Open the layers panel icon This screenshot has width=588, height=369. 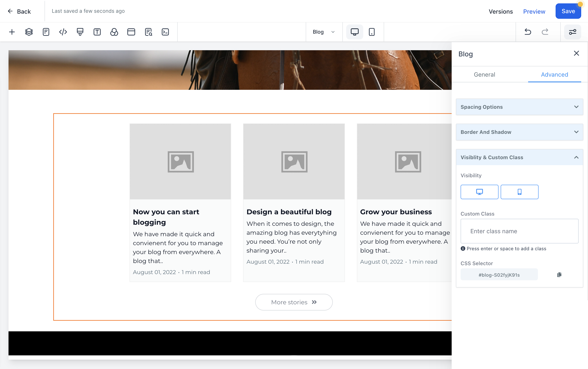pos(29,32)
